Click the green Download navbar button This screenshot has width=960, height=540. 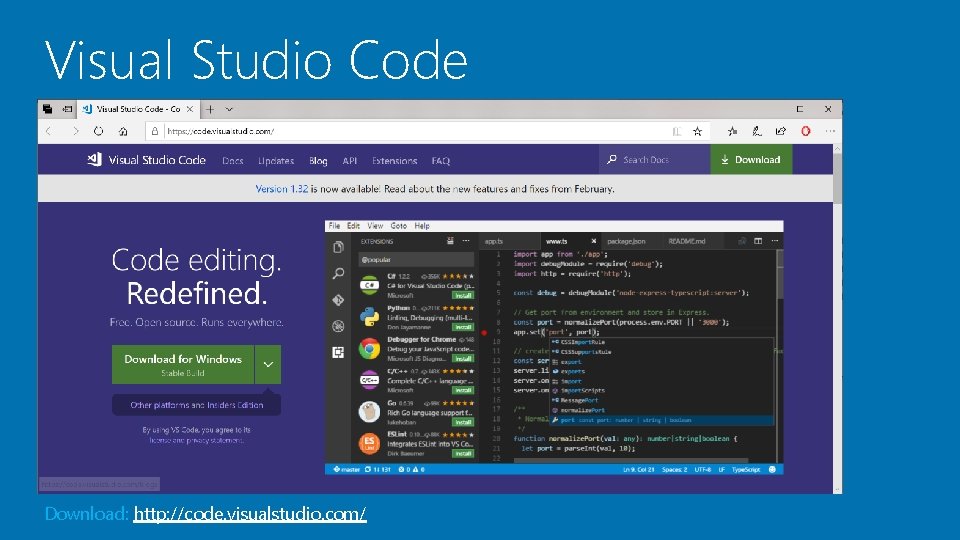pos(751,159)
